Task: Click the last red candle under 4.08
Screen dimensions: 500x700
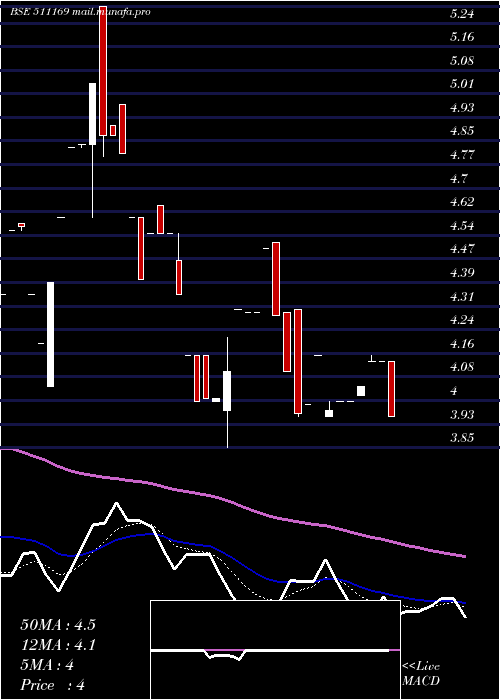Action: 391,389
